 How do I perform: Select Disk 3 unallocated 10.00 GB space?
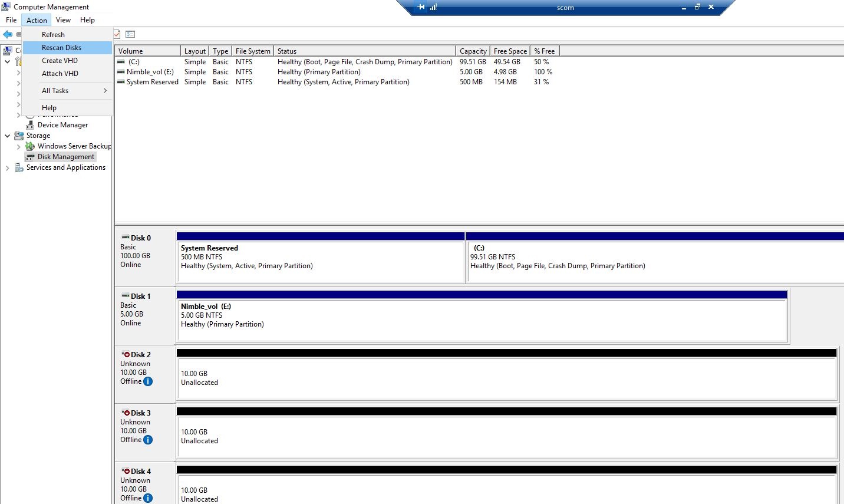507,432
